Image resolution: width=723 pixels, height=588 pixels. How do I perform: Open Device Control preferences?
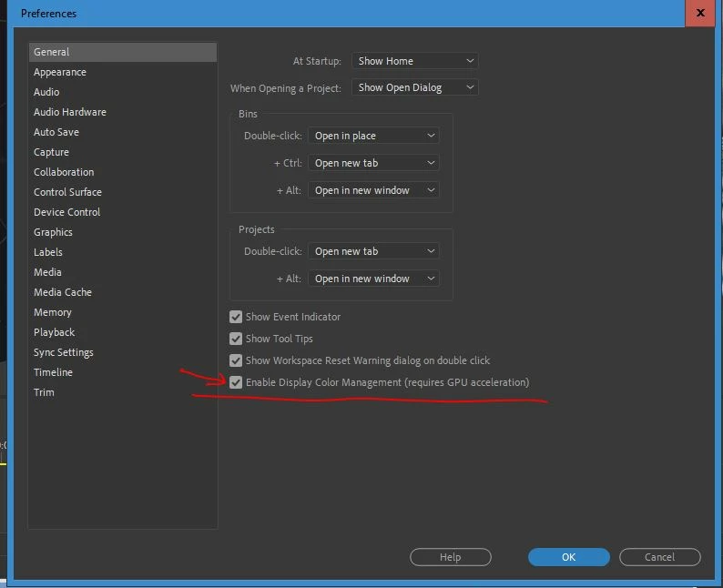[123, 212]
